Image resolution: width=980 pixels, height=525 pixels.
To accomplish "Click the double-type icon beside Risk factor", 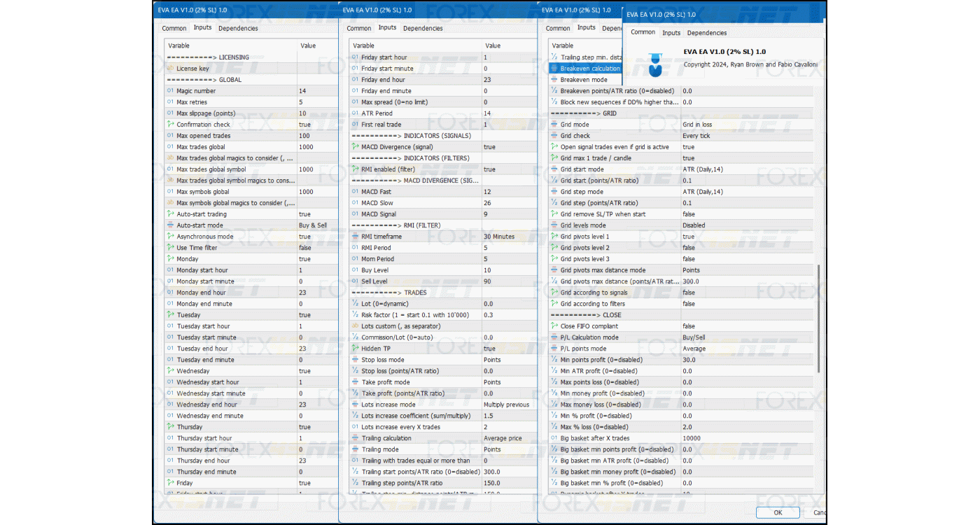I will click(355, 315).
